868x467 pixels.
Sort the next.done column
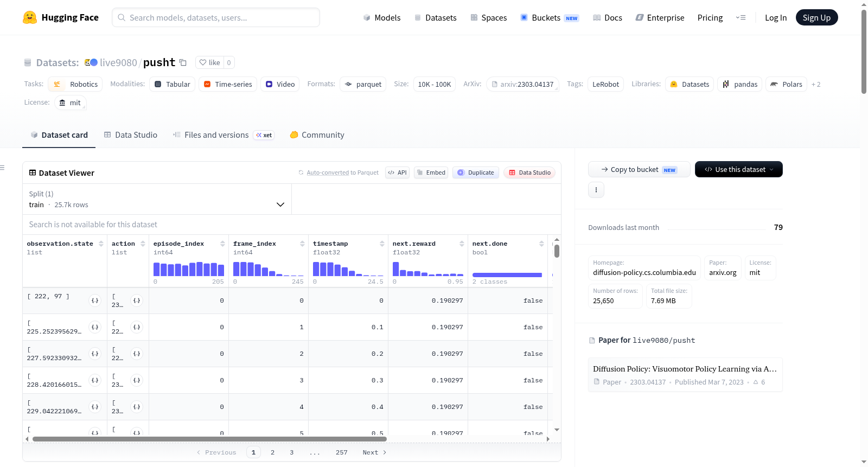[541, 244]
